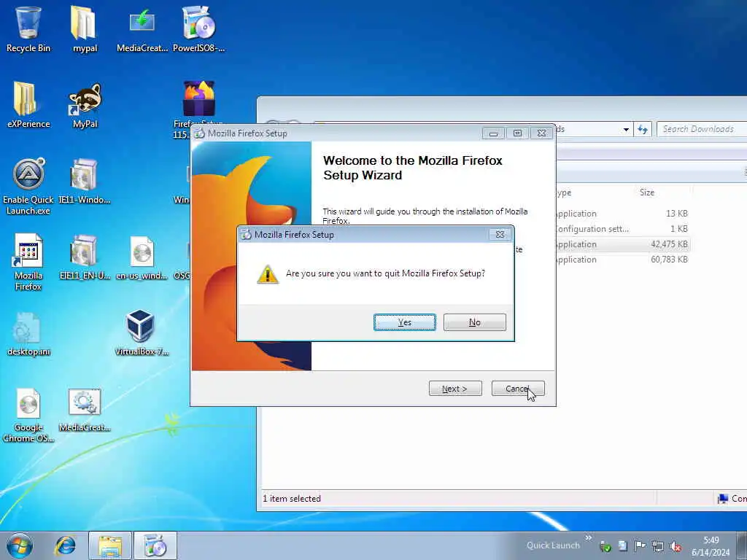Open the Windows Start menu orb

(20, 545)
